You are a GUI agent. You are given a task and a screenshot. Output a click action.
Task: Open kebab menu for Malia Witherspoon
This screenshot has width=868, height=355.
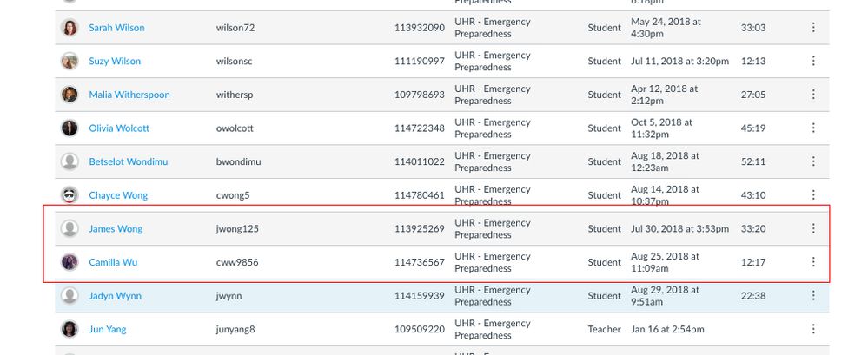pyautogui.click(x=813, y=95)
